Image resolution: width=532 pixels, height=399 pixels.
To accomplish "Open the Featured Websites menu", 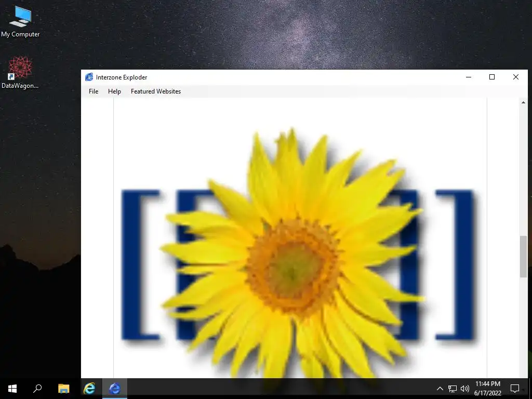I will click(156, 91).
